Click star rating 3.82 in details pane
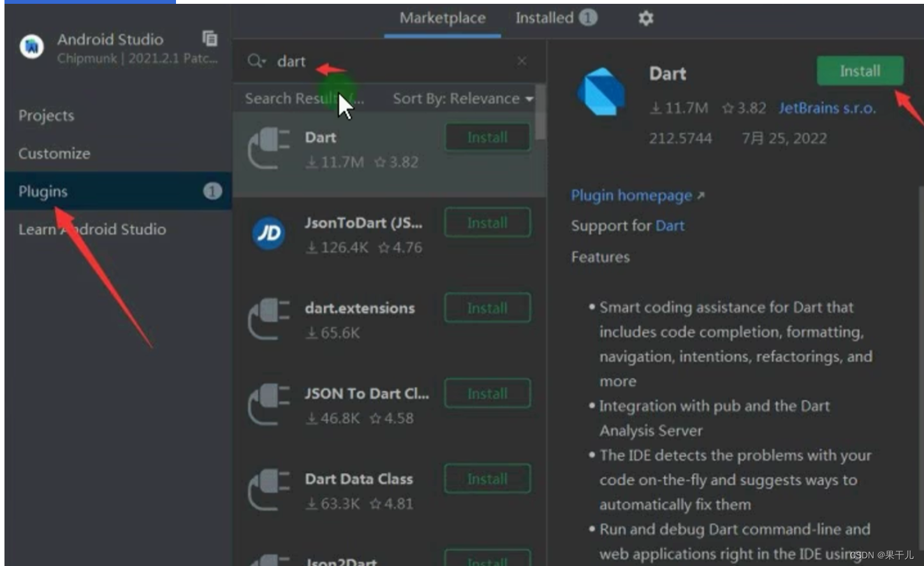The width and height of the screenshot is (924, 566). (x=744, y=108)
